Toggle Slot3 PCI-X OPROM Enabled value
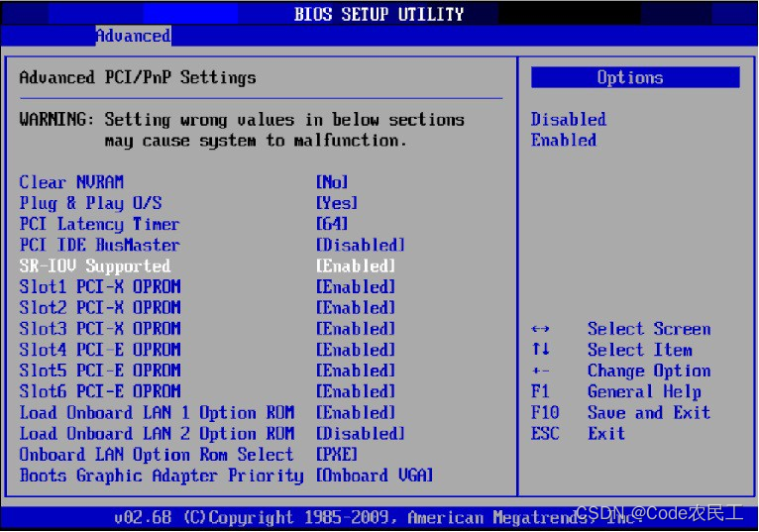The width and height of the screenshot is (759, 532). 356,329
